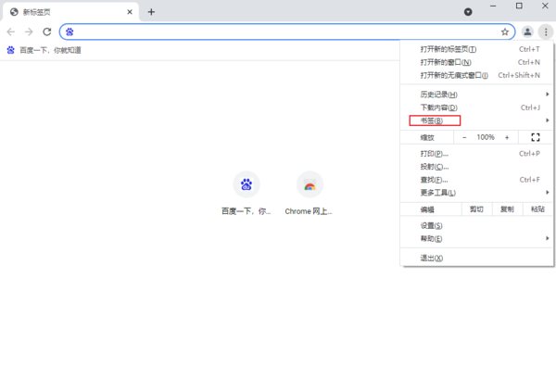The width and height of the screenshot is (556, 392).
Task: Increase zoom with plus button
Action: pos(507,137)
